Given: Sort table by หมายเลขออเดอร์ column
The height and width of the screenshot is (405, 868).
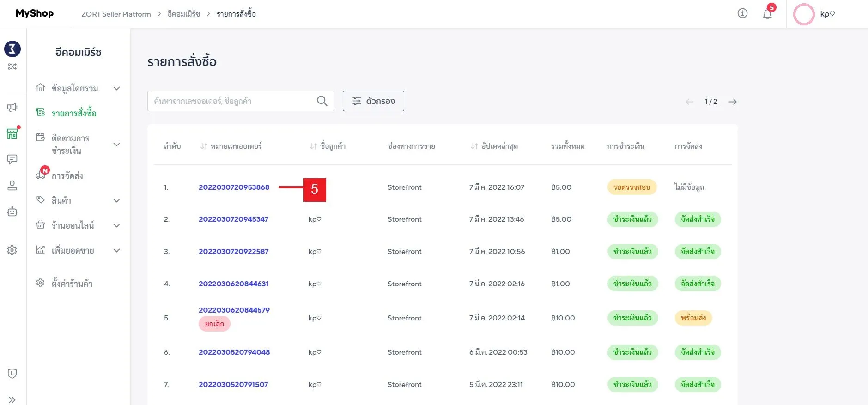Looking at the screenshot, I should pyautogui.click(x=231, y=146).
